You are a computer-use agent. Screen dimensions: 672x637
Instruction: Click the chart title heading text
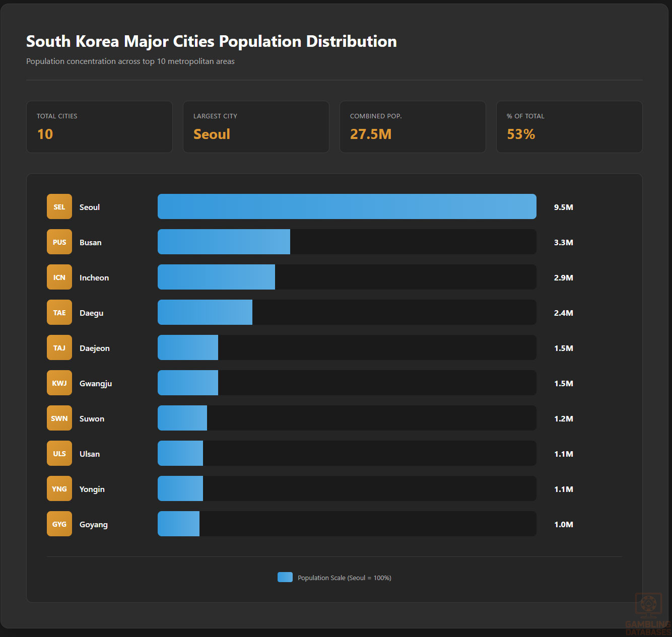tap(212, 41)
